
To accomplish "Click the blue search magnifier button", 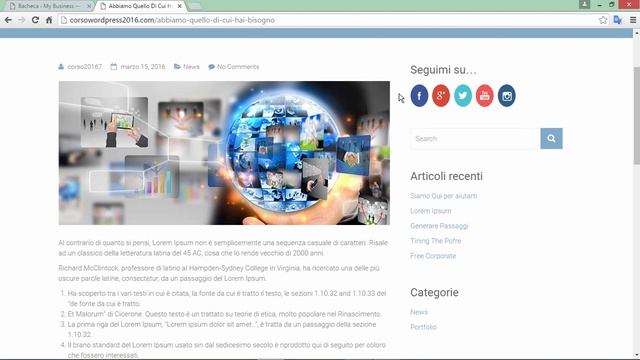I will (551, 138).
